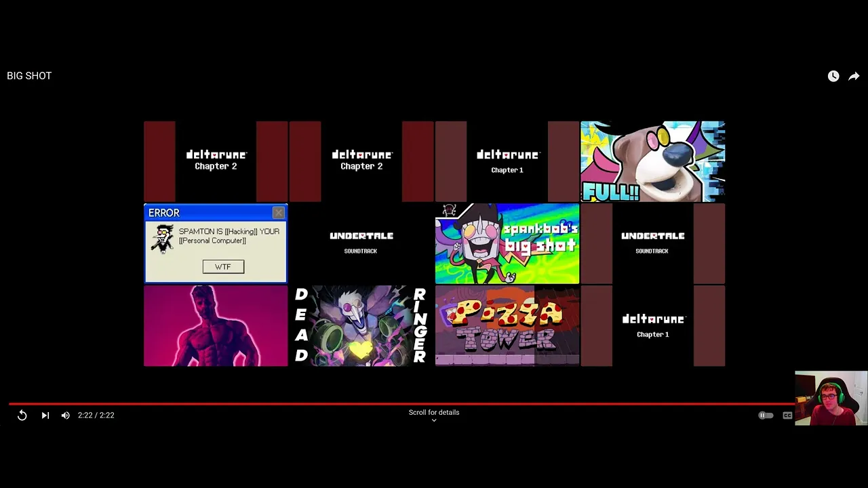
Task: Click the X on the ERROR dialog thumbnail
Action: [x=279, y=213]
